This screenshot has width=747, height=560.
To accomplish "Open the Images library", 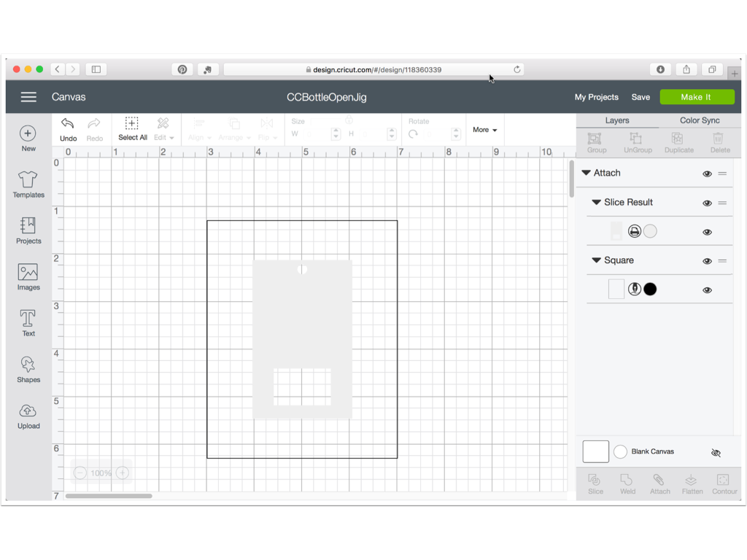I will [x=28, y=276].
